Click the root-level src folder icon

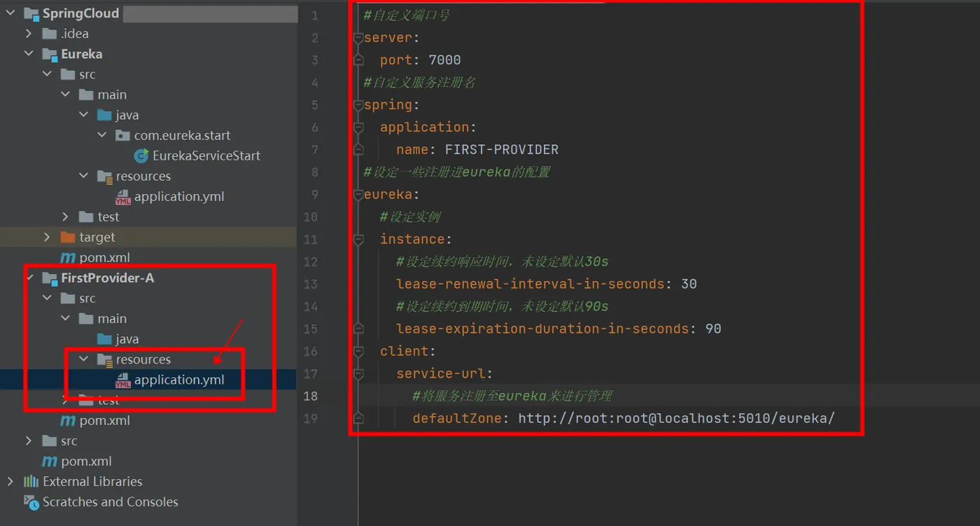pos(49,441)
